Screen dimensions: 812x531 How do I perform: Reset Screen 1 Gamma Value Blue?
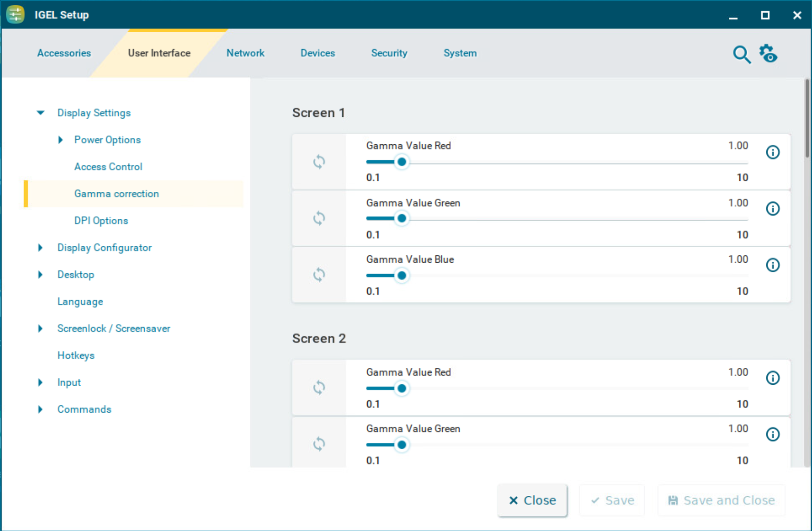(x=319, y=275)
